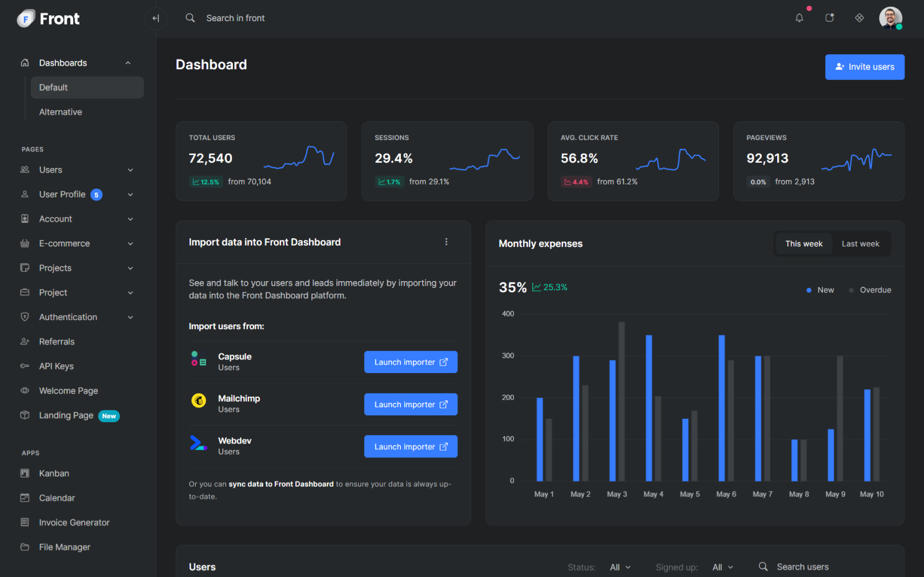Click the Invite users button
Viewport: 924px width, 577px height.
864,67
